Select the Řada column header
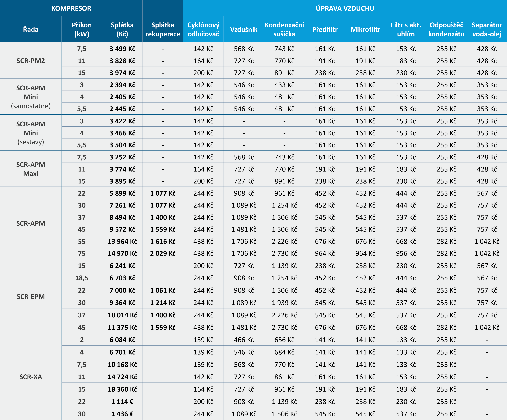 click(31, 30)
